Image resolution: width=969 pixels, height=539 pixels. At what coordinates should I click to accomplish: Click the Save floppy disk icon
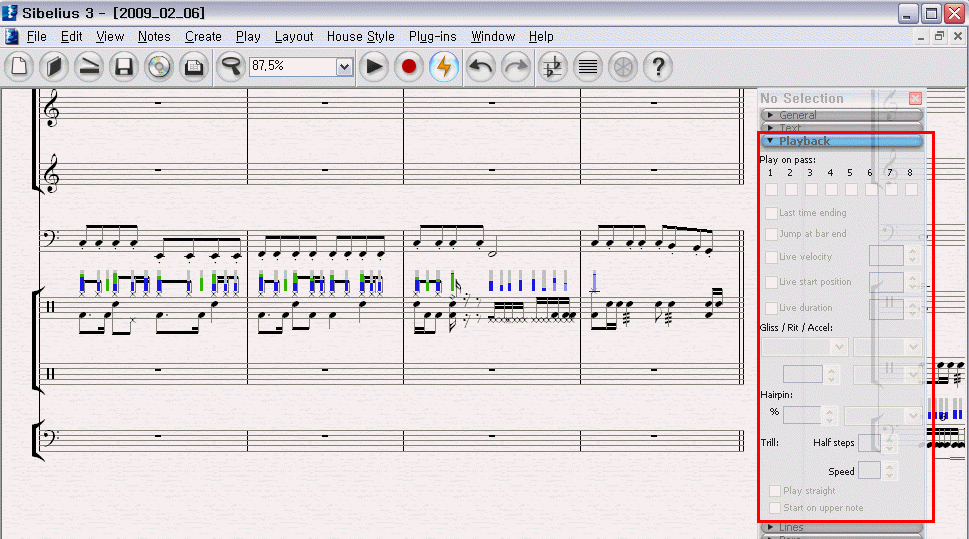(124, 67)
